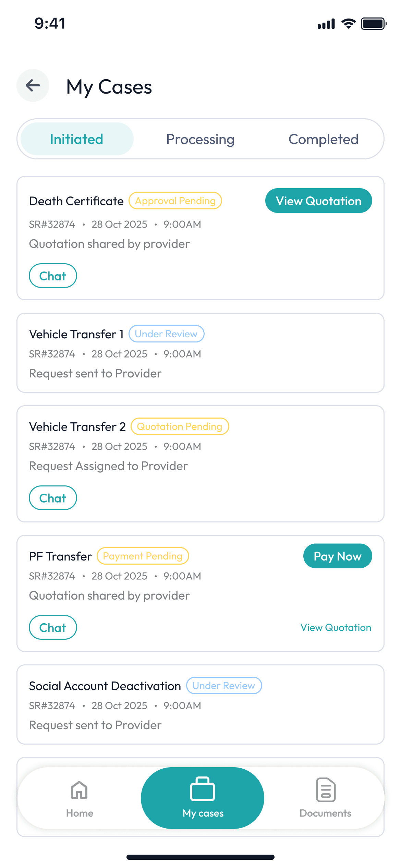This screenshot has height=868, width=401.
Task: Open the Vehicle Transfer 1 case card
Action: coord(200,353)
